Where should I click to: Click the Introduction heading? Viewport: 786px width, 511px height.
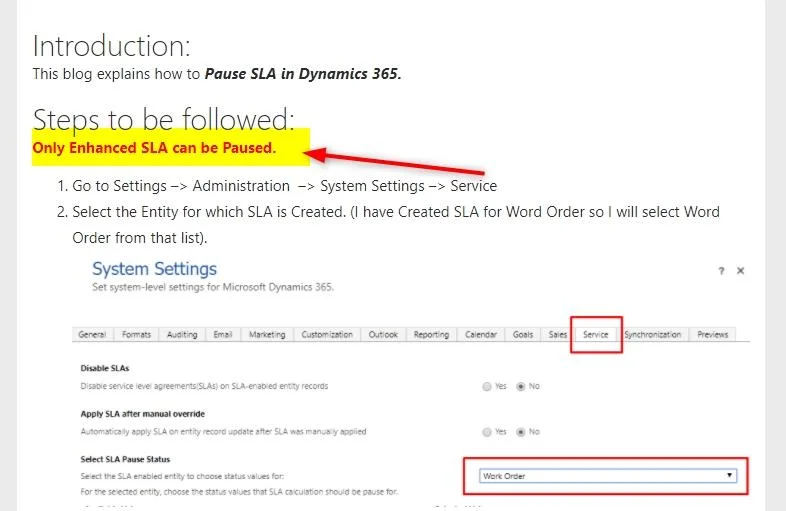point(112,46)
